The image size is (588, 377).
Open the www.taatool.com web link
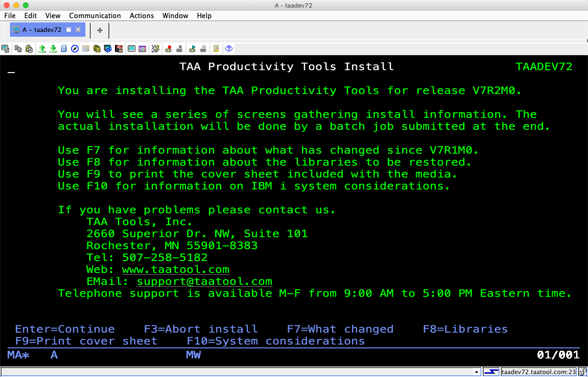pyautogui.click(x=175, y=270)
